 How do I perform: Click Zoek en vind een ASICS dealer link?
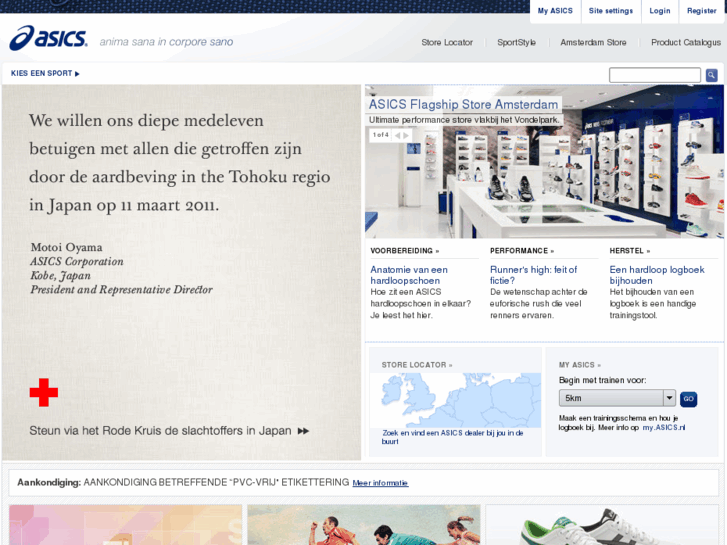coord(453,437)
